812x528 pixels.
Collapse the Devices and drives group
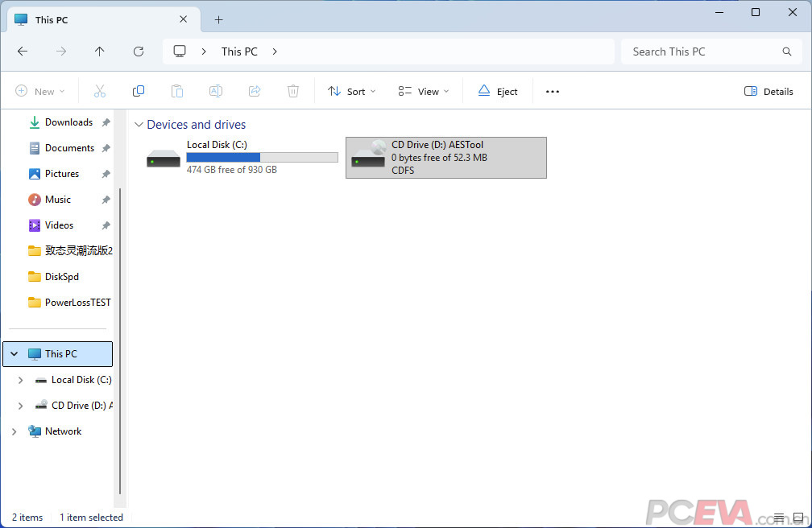(139, 125)
